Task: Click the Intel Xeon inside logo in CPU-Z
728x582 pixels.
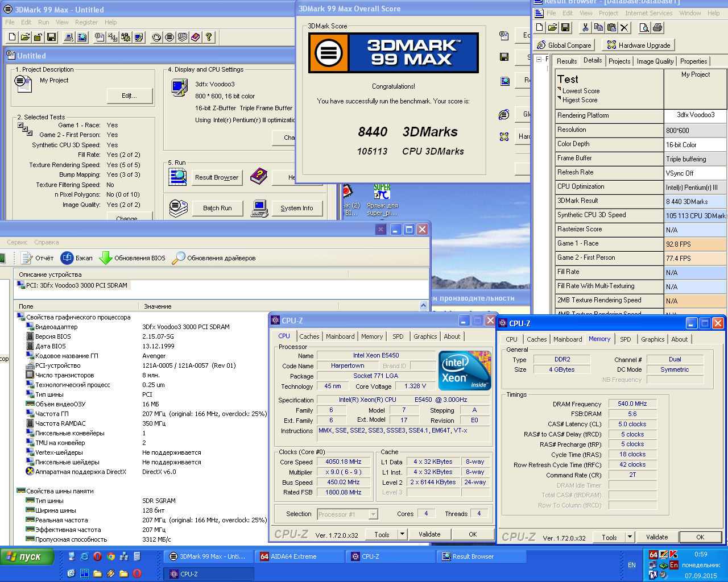Action: (x=465, y=371)
